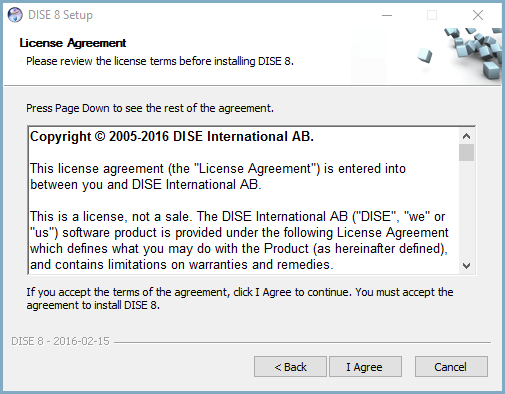This screenshot has width=505, height=394.
Task: Click the 'This is a license, not a sale' paragraph
Action: (x=239, y=241)
